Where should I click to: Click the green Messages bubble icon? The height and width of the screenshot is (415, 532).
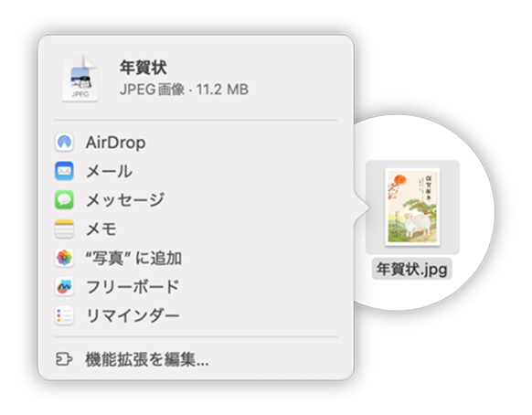tap(64, 200)
